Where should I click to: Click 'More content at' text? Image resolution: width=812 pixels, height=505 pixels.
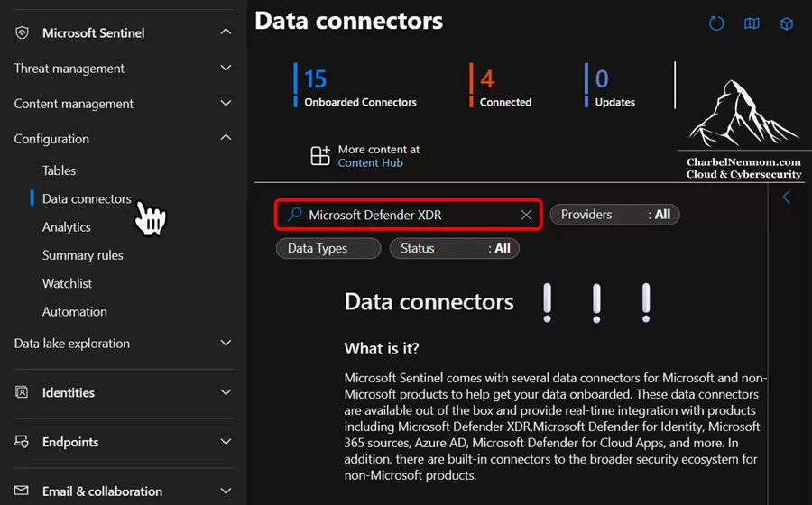pos(379,149)
